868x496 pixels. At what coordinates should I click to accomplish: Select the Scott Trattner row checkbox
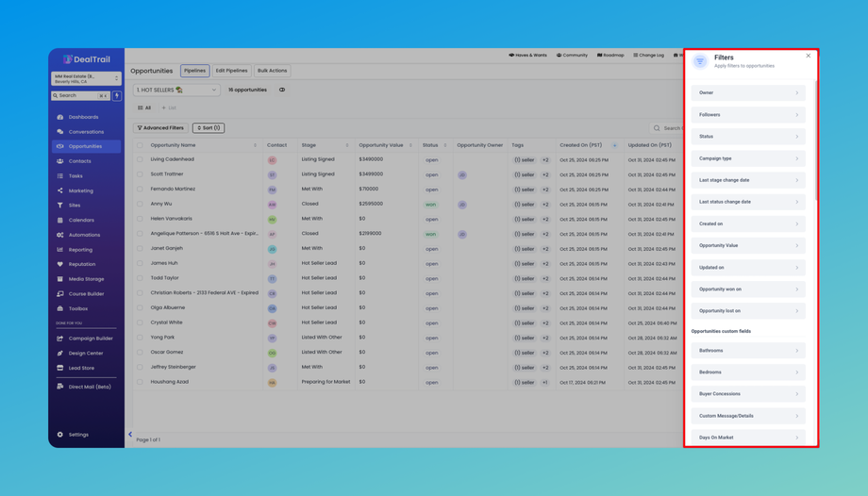140,174
